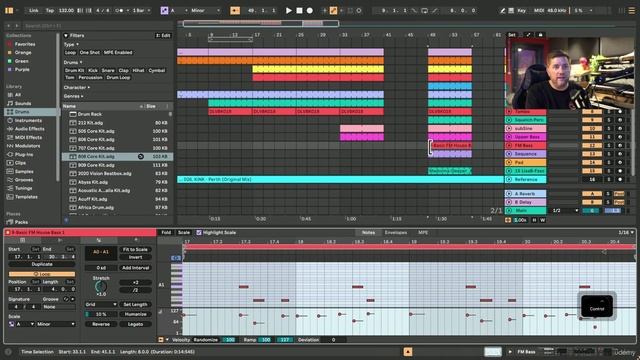Adjust the Stretch knob
640x360 pixels.
click(101, 287)
